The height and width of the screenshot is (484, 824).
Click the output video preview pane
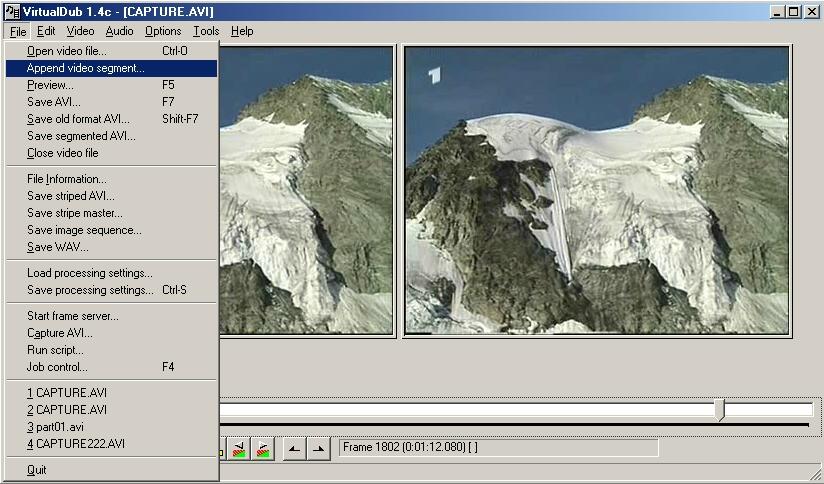click(597, 190)
